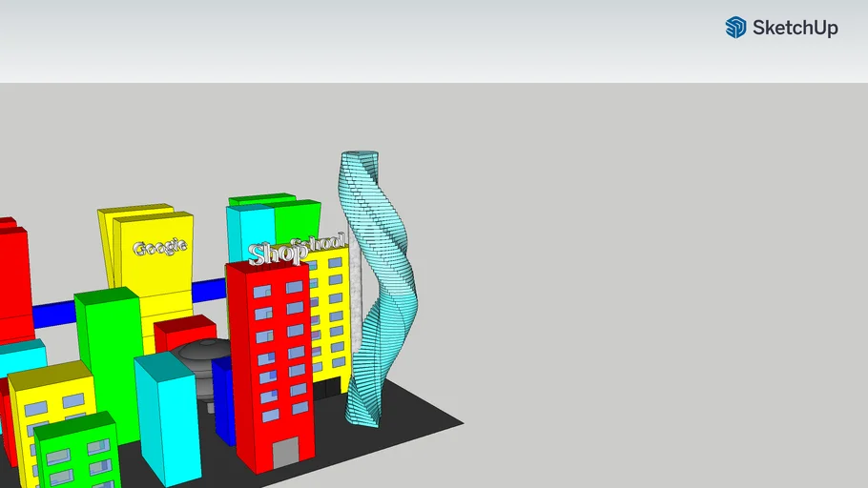Click the SketchUp wordmark text

coord(795,29)
